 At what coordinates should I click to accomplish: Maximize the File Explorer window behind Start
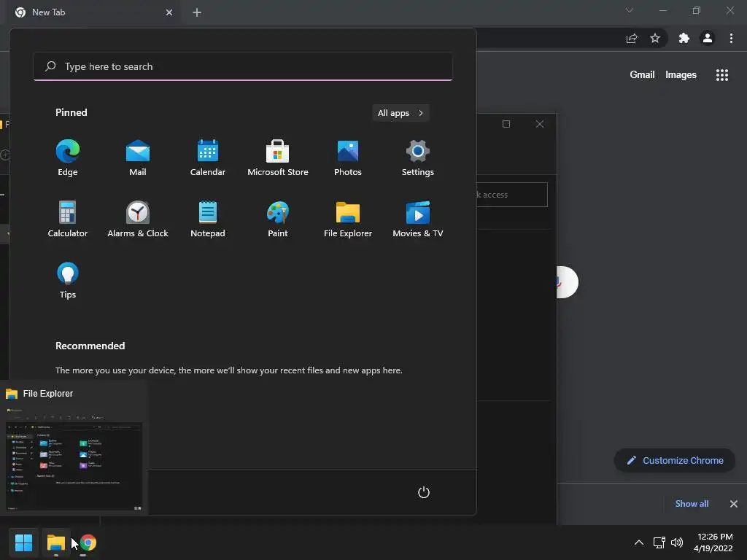pyautogui.click(x=506, y=124)
